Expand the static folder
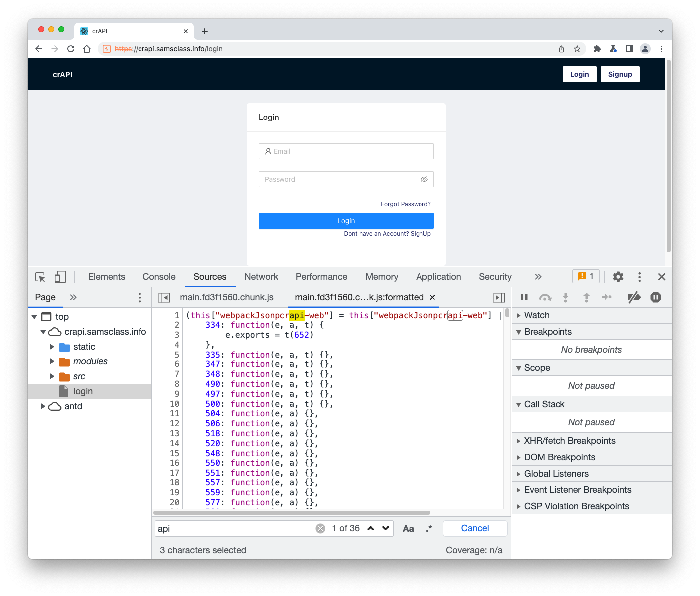The image size is (700, 596). [x=52, y=347]
